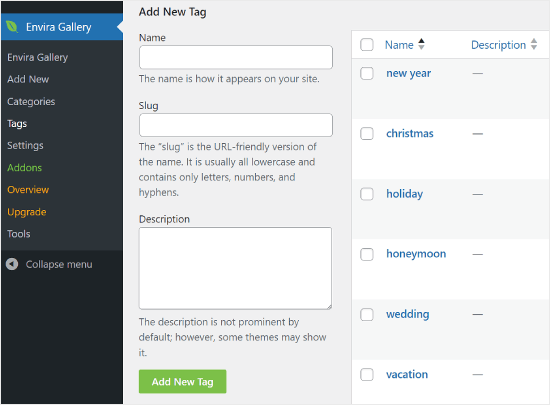Image resolution: width=550 pixels, height=405 pixels.
Task: Focus the tag Name input field
Action: [x=236, y=57]
